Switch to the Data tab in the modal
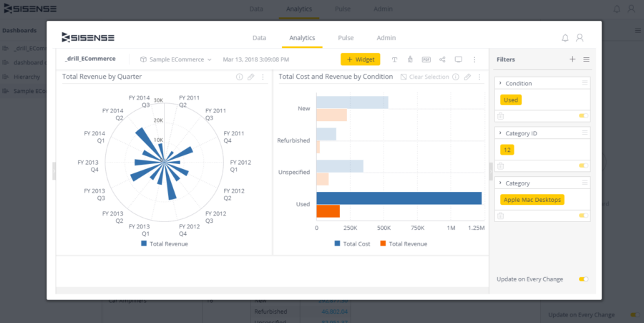Viewport: 644px width, 323px height. 259,38
